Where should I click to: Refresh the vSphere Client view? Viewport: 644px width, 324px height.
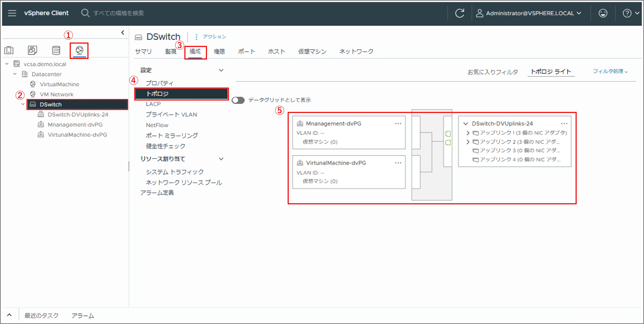coord(459,13)
